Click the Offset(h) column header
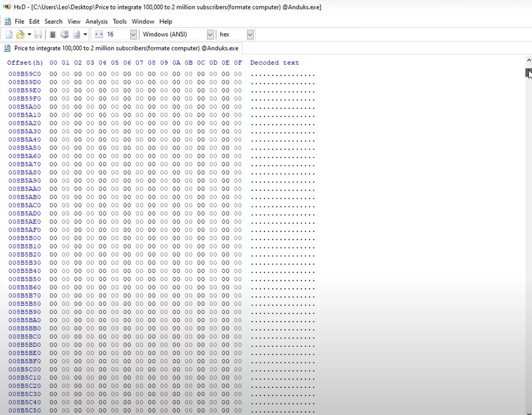 click(25, 62)
